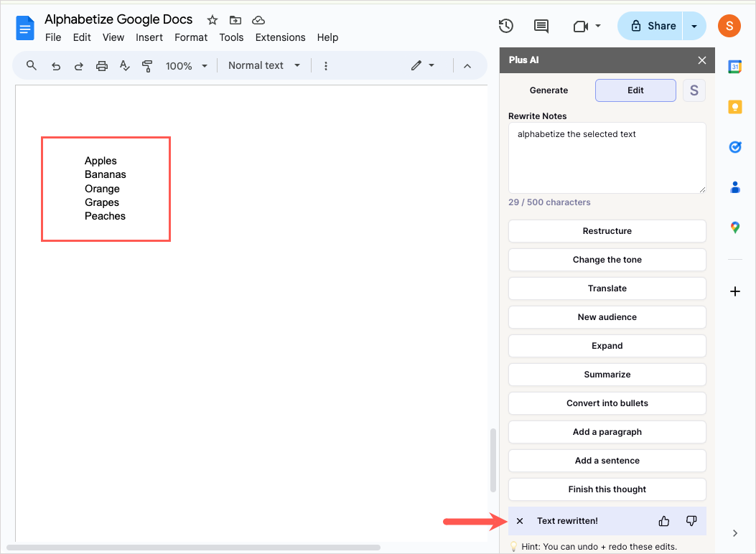Image resolution: width=756 pixels, height=554 pixels.
Task: Click the vertical document scrollbar
Action: click(x=493, y=460)
